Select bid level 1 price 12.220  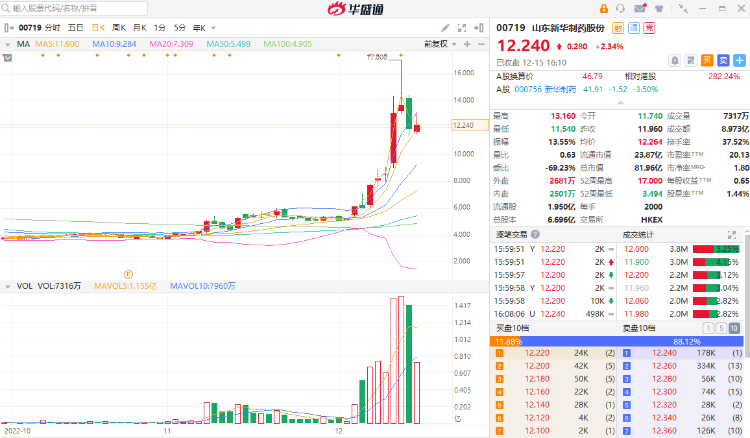(x=537, y=353)
